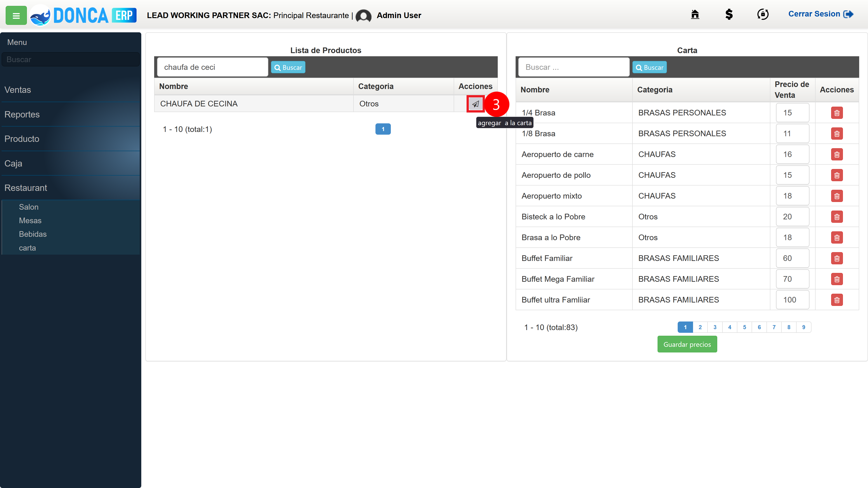868x488 pixels.
Task: Open the home icon in header
Action: (x=695, y=14)
